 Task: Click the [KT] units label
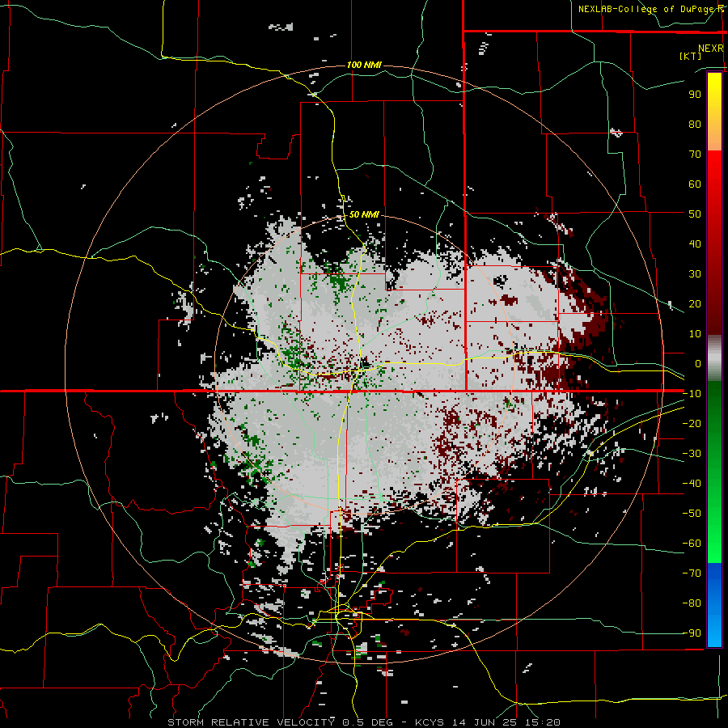pos(691,56)
